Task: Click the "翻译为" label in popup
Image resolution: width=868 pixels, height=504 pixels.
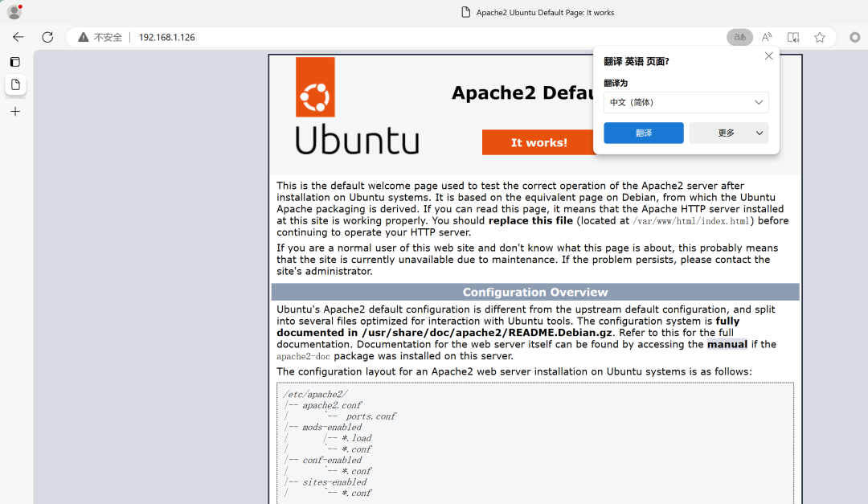Action: [616, 83]
